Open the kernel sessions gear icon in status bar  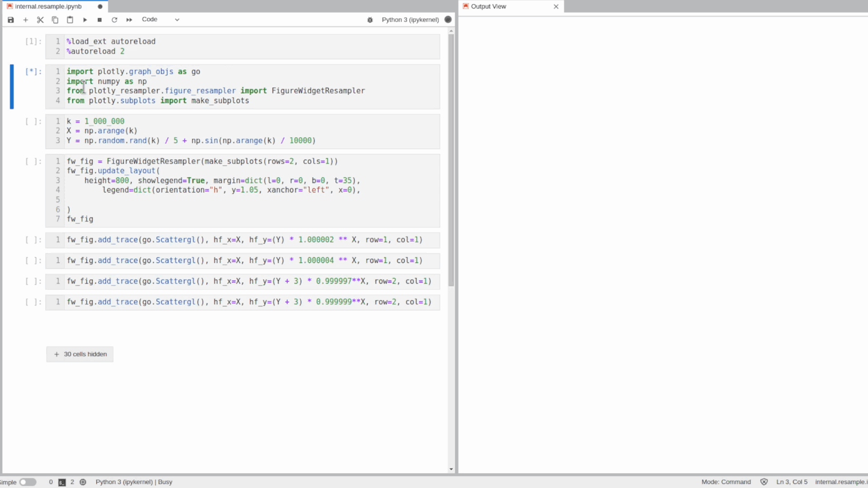pos(83,482)
